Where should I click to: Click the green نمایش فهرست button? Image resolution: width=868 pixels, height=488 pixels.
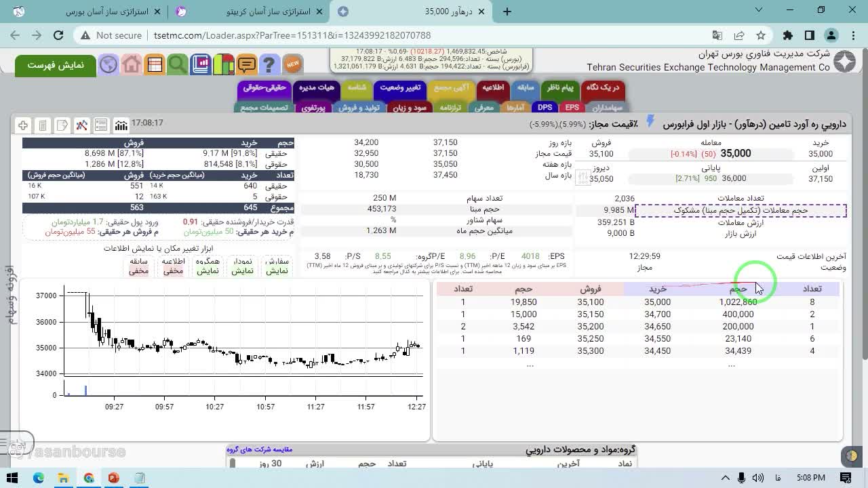[x=56, y=65]
